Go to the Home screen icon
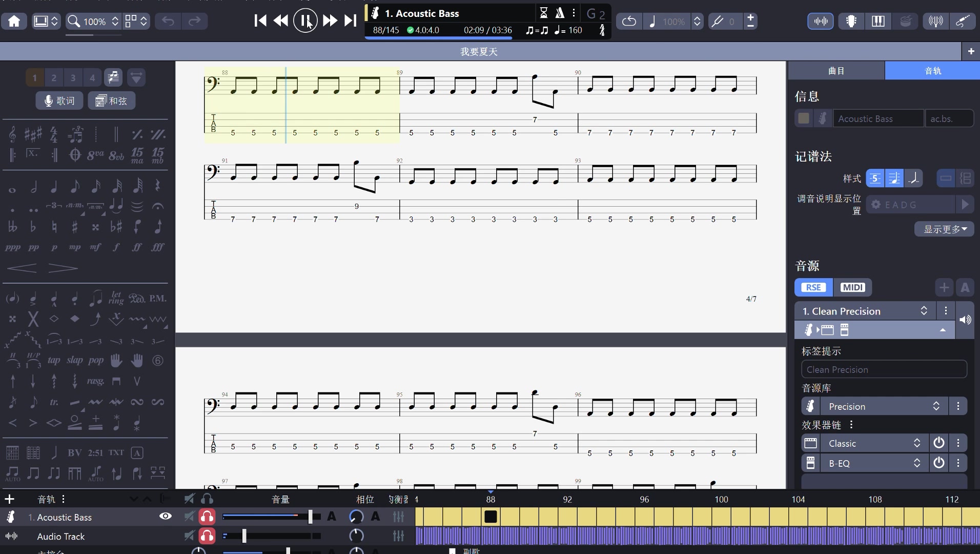 (14, 21)
